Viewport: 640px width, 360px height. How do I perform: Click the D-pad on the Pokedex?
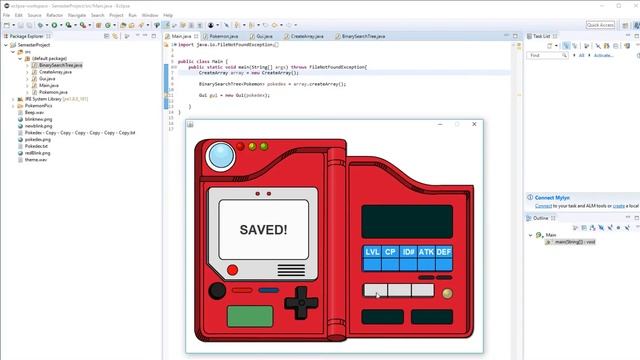[301, 302]
